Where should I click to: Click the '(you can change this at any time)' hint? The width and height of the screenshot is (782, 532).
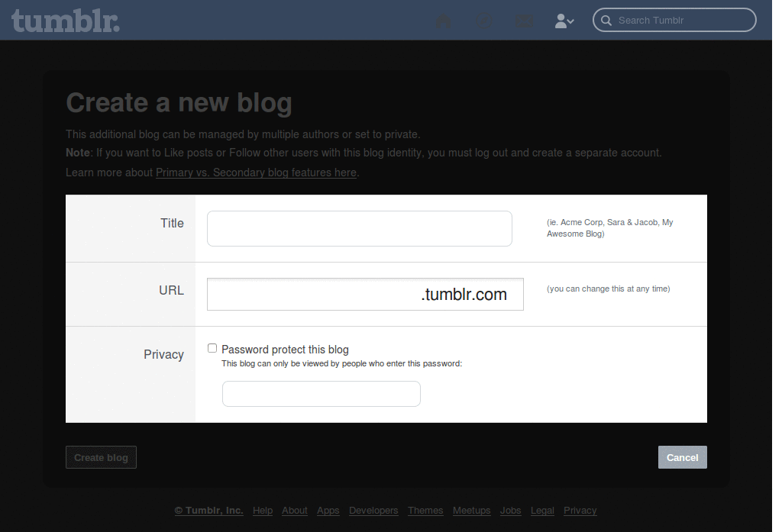coord(609,289)
